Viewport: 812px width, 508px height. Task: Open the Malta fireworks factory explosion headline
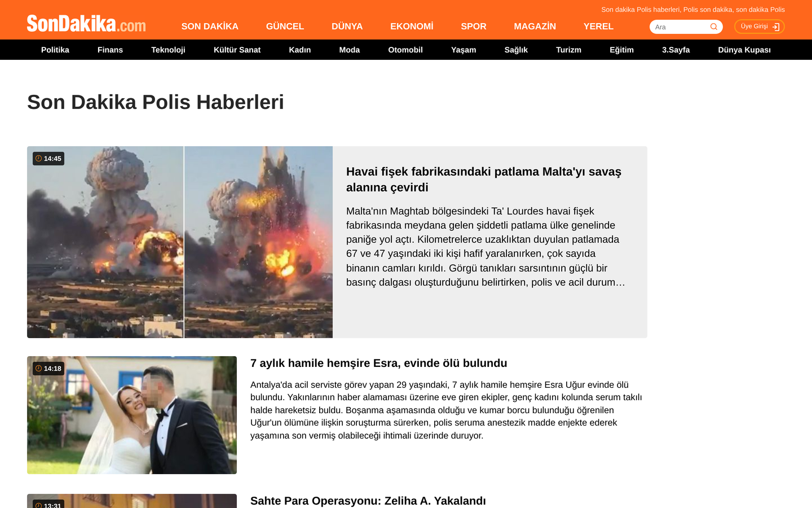pos(484,179)
